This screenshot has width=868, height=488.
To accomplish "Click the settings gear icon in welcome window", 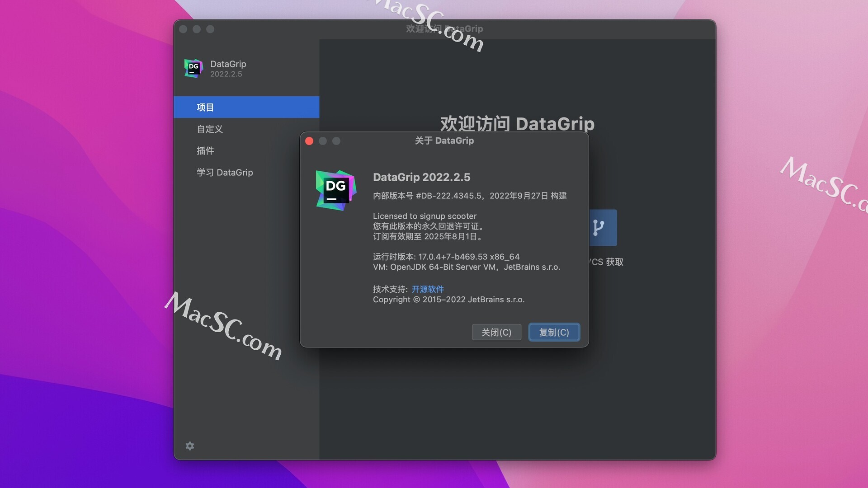I will (190, 446).
